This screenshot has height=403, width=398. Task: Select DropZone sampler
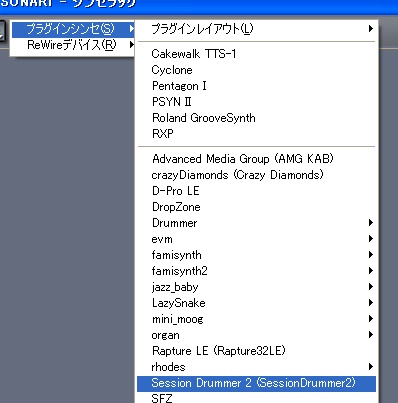pos(256,207)
